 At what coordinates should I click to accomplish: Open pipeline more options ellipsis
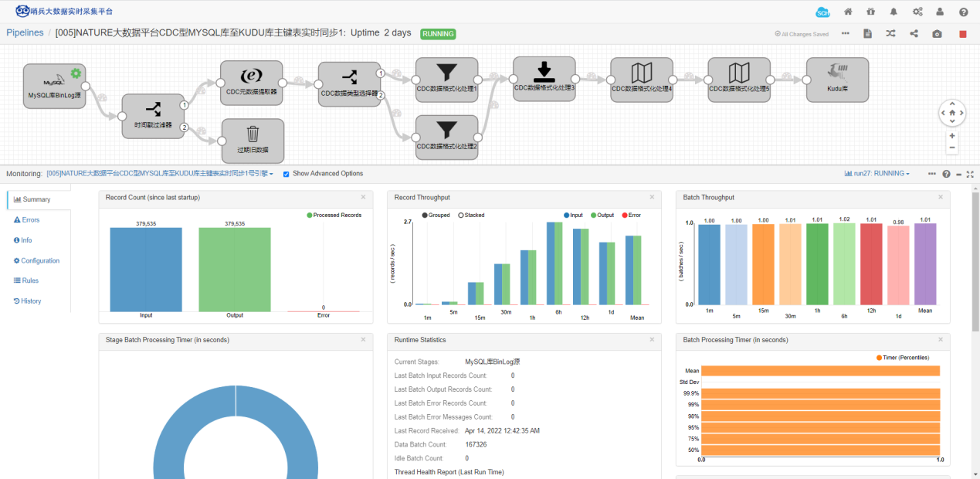pyautogui.click(x=846, y=34)
